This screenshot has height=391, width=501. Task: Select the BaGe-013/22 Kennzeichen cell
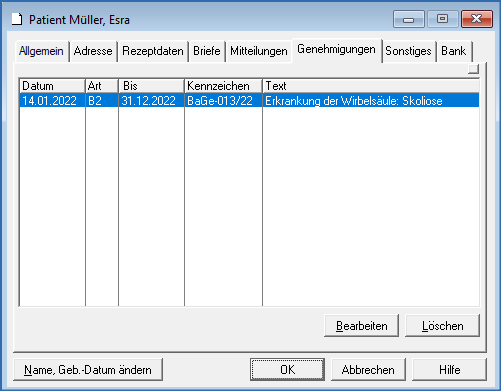tap(223, 101)
